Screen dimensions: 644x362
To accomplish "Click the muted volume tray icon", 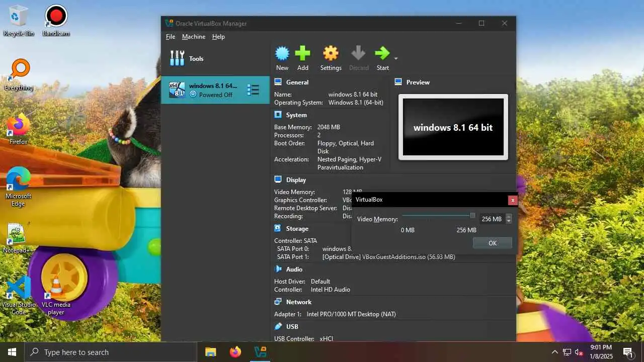I will 579,352.
